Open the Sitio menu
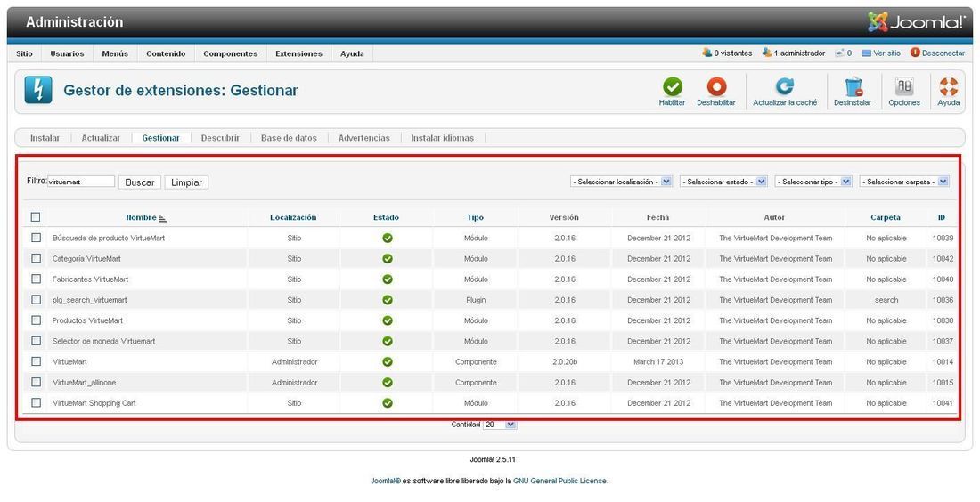 pyautogui.click(x=24, y=53)
